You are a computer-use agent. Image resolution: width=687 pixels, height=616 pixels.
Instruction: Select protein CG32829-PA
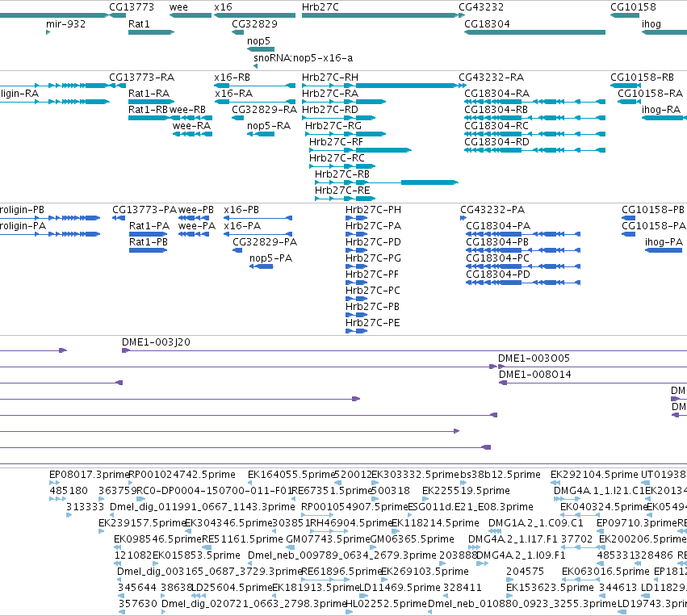pyautogui.click(x=265, y=242)
